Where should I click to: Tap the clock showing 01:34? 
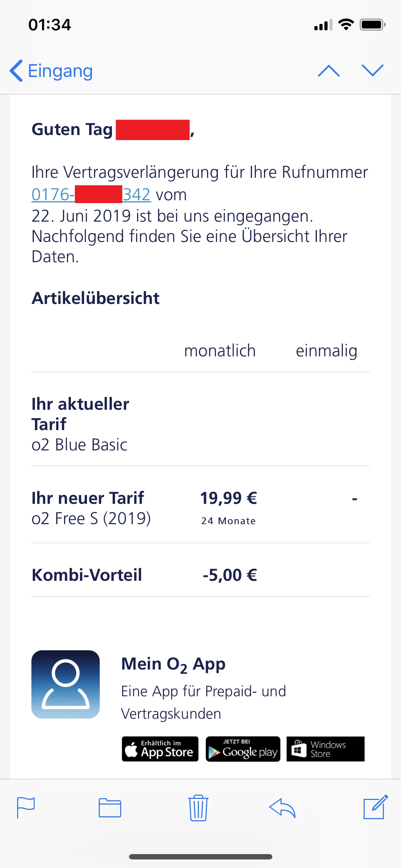point(50,25)
